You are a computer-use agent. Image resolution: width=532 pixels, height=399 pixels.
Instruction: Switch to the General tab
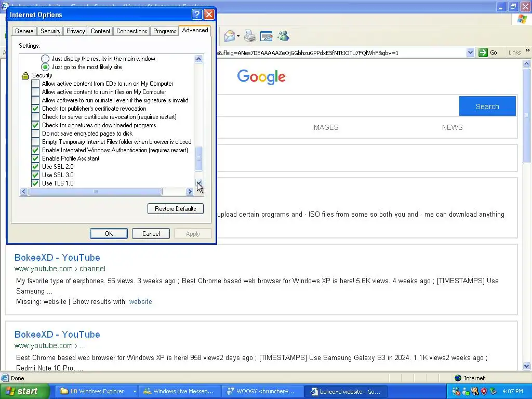pyautogui.click(x=25, y=31)
